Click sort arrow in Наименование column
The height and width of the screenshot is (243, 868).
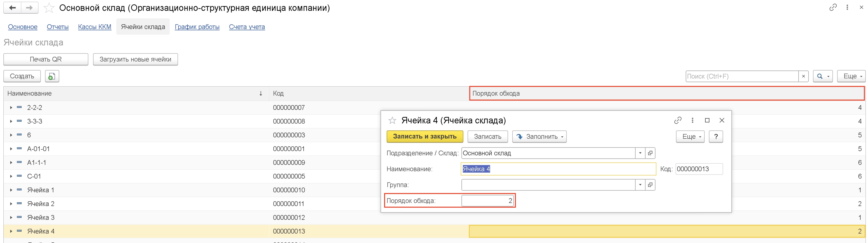pyautogui.click(x=260, y=93)
